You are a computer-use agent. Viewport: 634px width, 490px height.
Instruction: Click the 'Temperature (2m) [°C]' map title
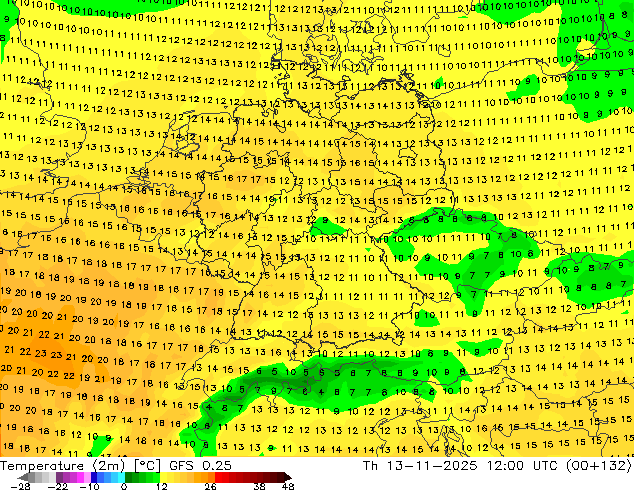click(80, 466)
